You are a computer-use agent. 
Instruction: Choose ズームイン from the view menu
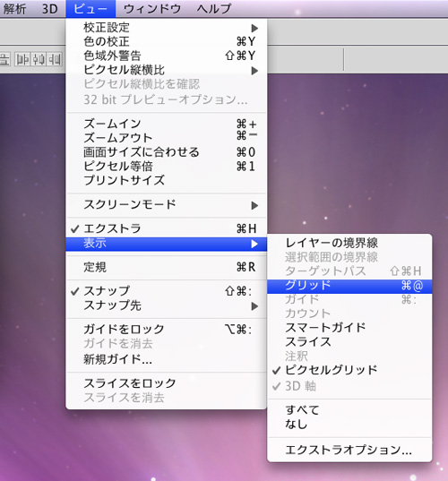[166, 124]
